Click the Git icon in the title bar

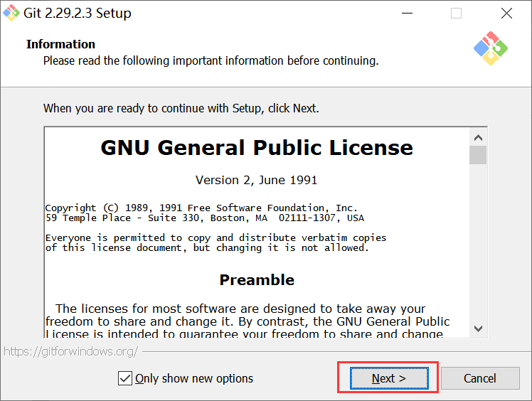coord(11,13)
